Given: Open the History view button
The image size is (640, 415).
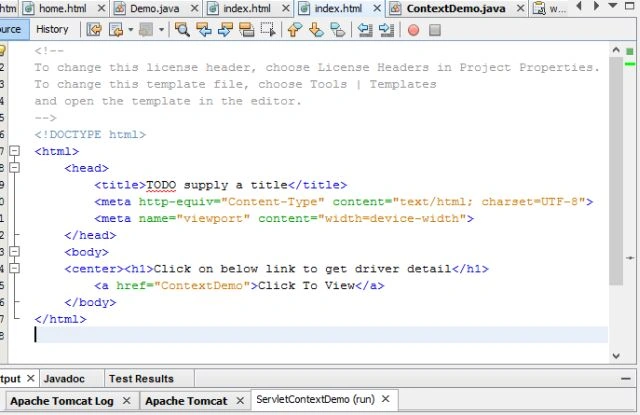Looking at the screenshot, I should (x=52, y=29).
